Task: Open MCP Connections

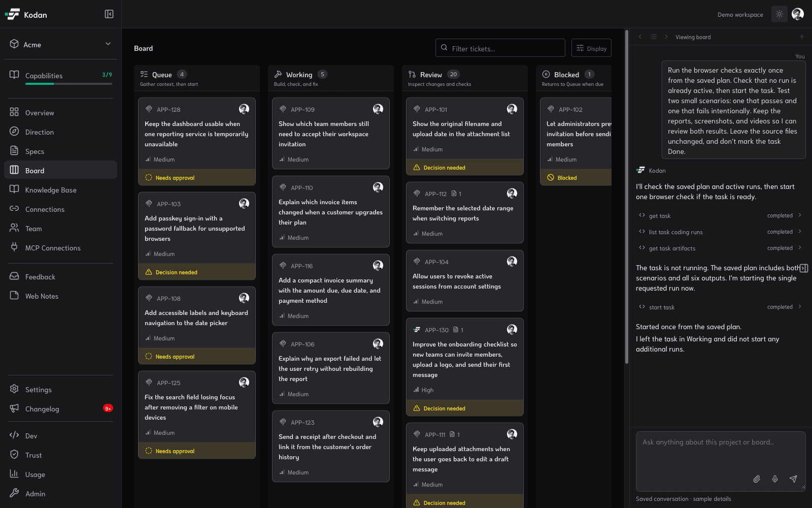Action: click(x=61, y=247)
